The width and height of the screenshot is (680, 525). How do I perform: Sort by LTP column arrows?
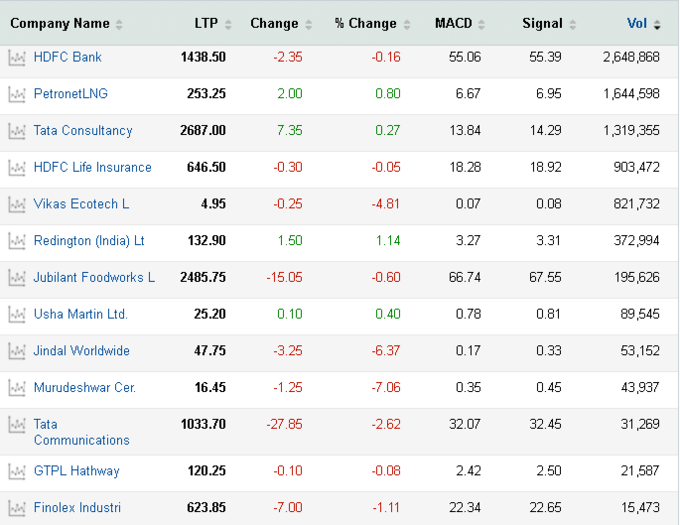click(x=228, y=25)
